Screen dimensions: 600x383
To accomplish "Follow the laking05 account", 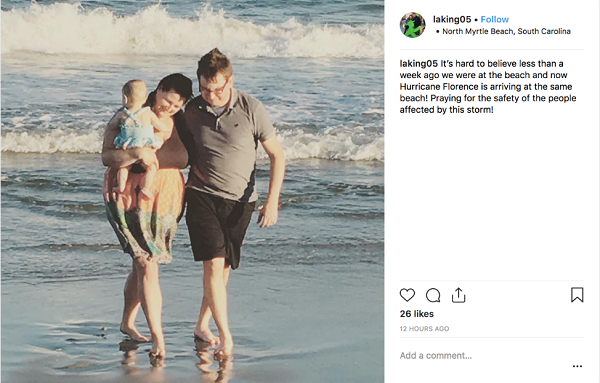I will click(494, 20).
